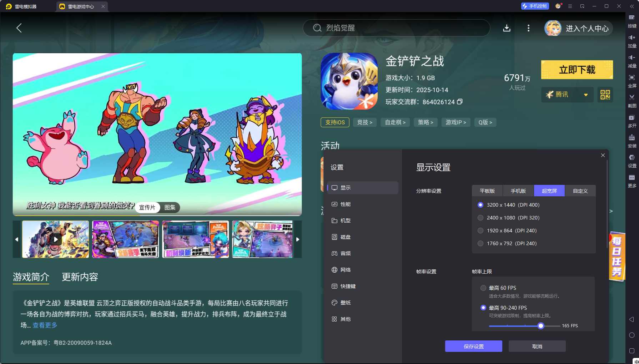Expand the 腾讯 channel dropdown
Image resolution: width=639 pixels, height=364 pixels.
(567, 95)
